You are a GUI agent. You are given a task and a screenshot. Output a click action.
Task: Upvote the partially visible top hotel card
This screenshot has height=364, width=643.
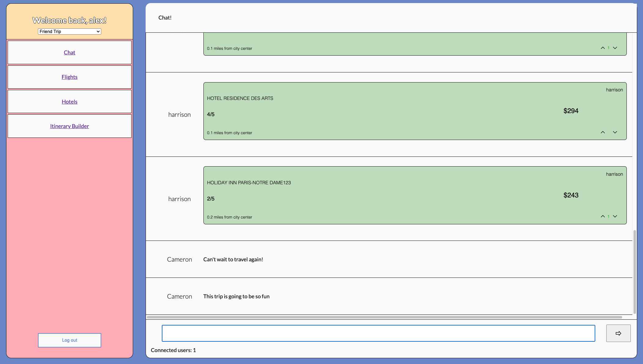(x=603, y=48)
